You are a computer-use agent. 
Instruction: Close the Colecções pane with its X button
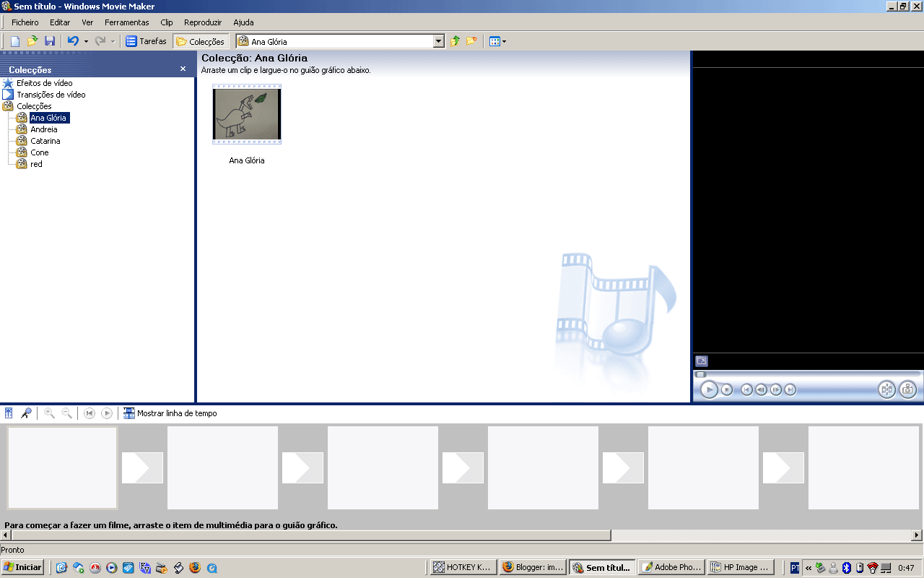click(x=183, y=69)
